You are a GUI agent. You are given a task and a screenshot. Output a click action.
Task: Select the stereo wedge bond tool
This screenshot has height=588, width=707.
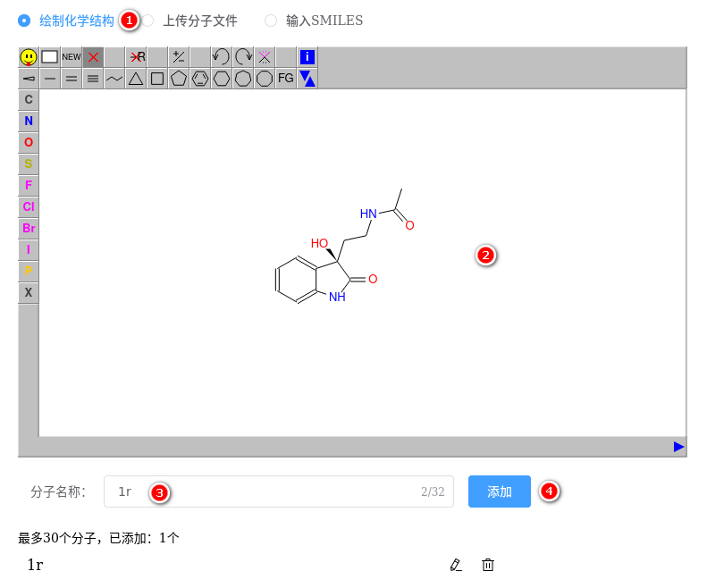click(29, 79)
